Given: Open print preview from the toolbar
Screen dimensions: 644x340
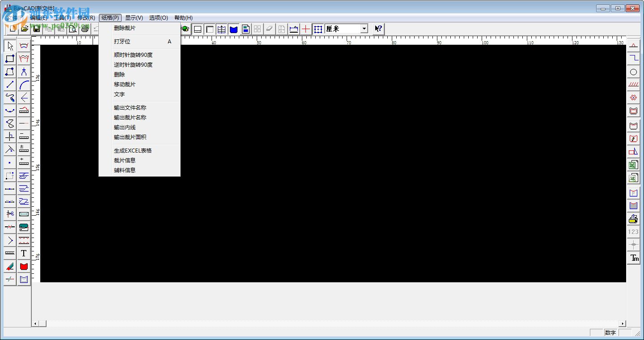Looking at the screenshot, I should [72, 29].
